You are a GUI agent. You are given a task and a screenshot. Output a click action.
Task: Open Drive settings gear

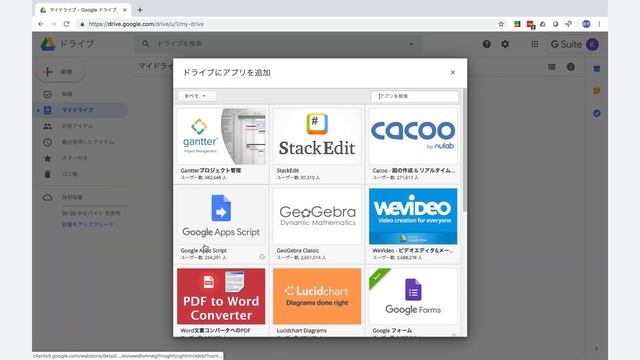pyautogui.click(x=505, y=44)
